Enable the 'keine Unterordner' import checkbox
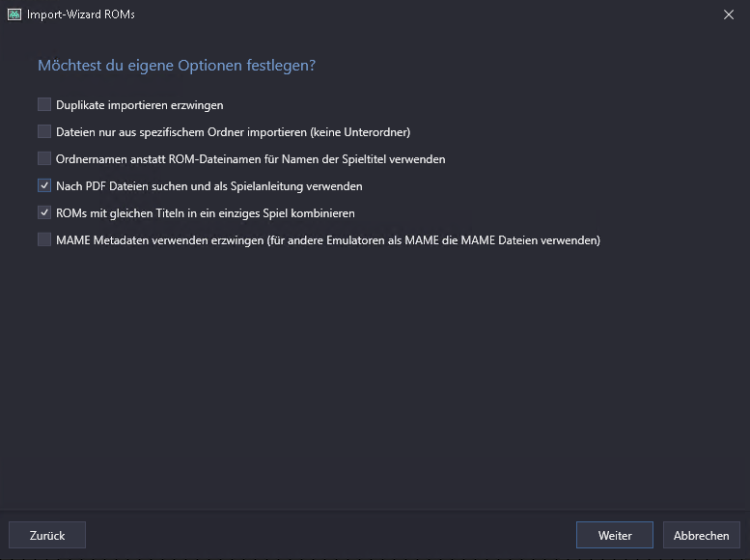 coord(44,131)
